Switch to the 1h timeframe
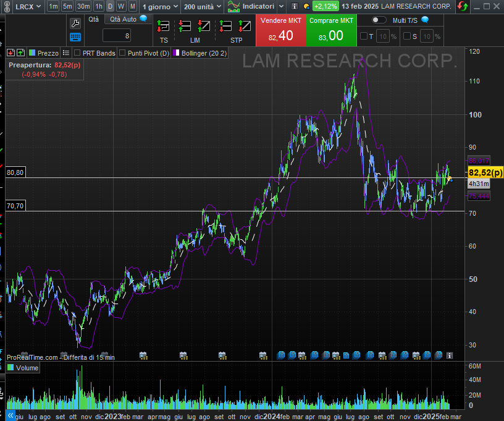504x421 pixels. point(99,6)
